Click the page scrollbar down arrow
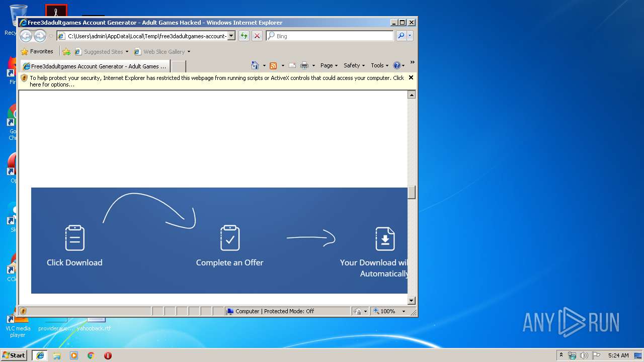This screenshot has width=644, height=362. 412,301
